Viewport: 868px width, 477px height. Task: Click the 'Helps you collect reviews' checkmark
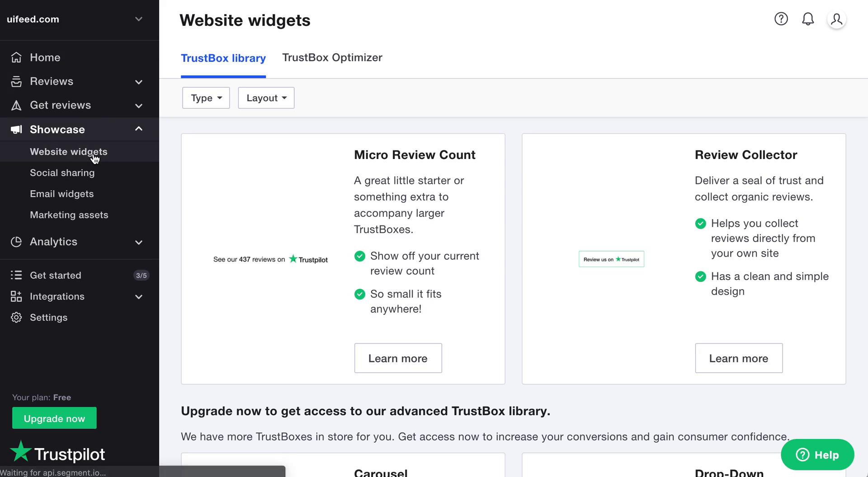[x=701, y=224]
